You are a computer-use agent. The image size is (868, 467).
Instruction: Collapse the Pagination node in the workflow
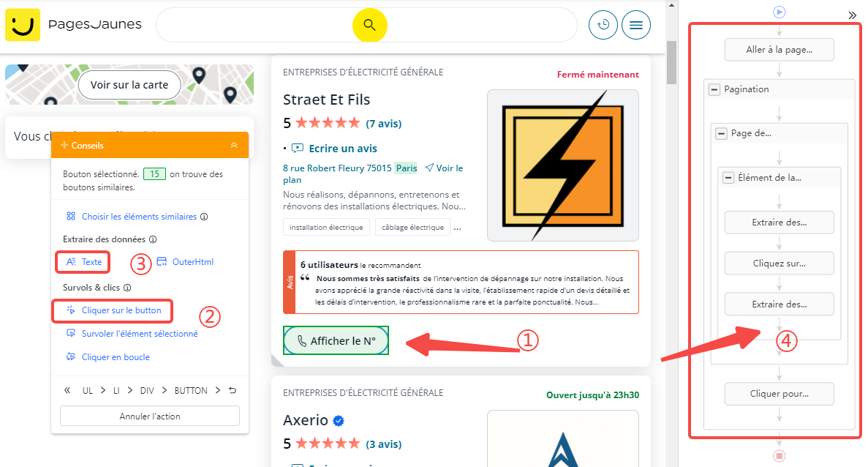[x=714, y=89]
